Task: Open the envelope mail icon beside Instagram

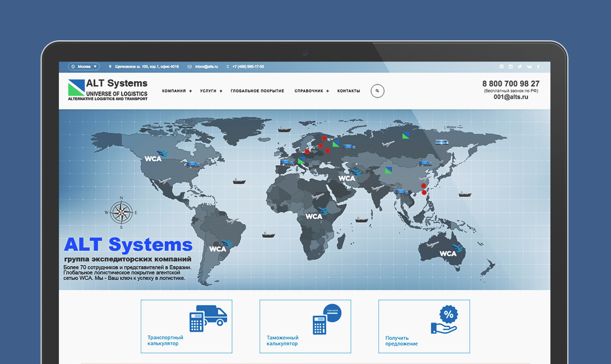Action: pos(502,67)
